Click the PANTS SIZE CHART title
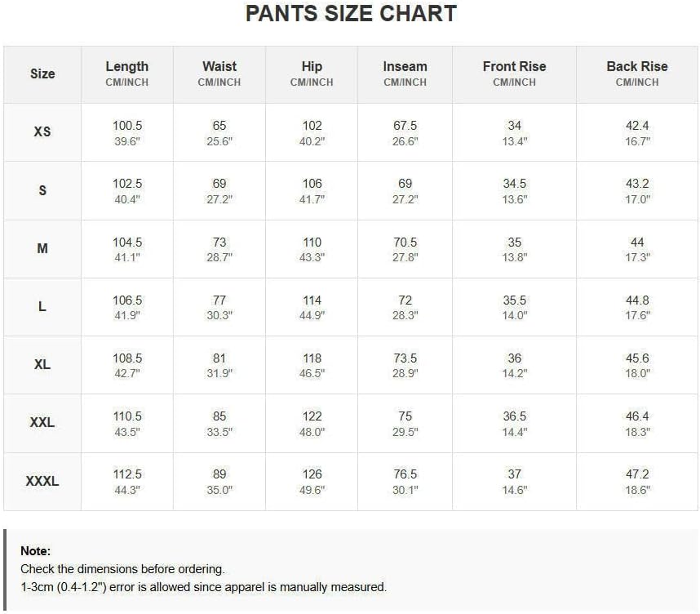This screenshot has width=700, height=614. [x=351, y=14]
